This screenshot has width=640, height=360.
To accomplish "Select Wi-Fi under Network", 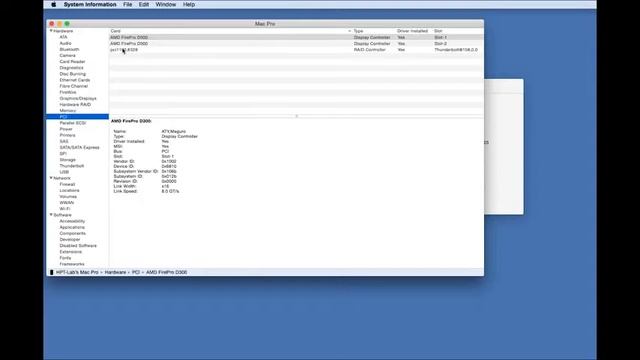I will (x=65, y=209).
